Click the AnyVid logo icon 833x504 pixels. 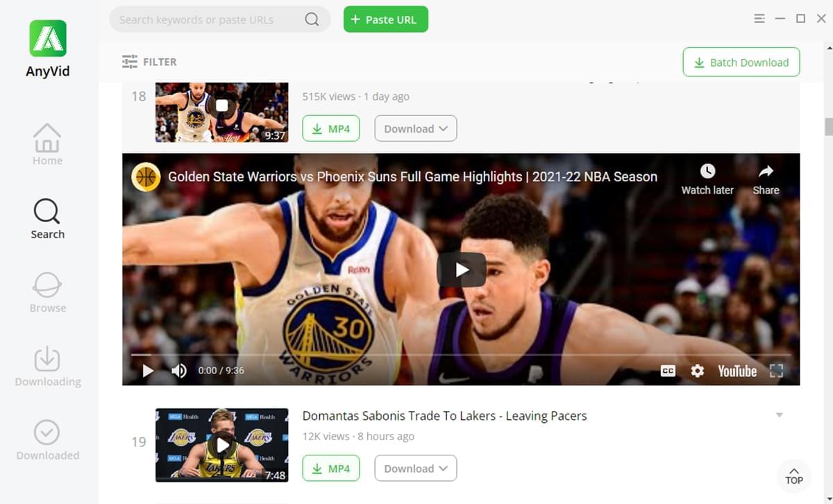tap(48, 38)
